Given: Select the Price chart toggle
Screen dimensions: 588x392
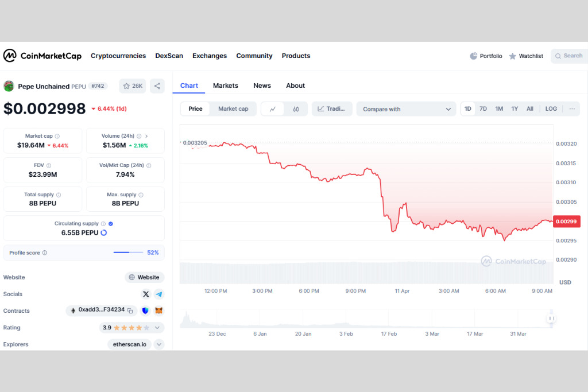Looking at the screenshot, I should pyautogui.click(x=195, y=108).
